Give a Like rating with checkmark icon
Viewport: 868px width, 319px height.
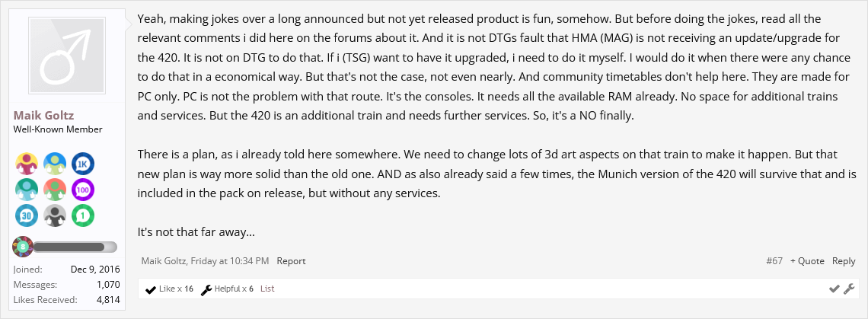coord(834,289)
